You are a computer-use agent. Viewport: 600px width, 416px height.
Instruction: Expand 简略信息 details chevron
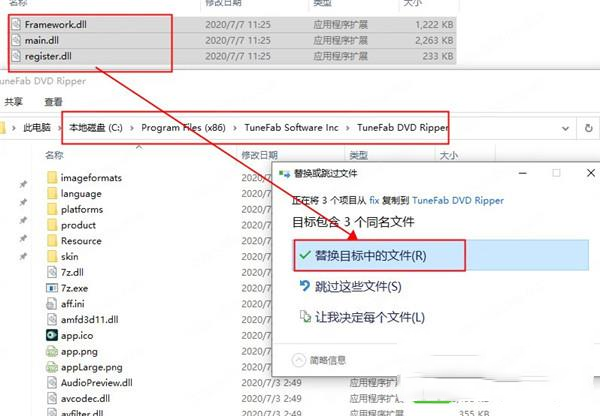tap(299, 359)
